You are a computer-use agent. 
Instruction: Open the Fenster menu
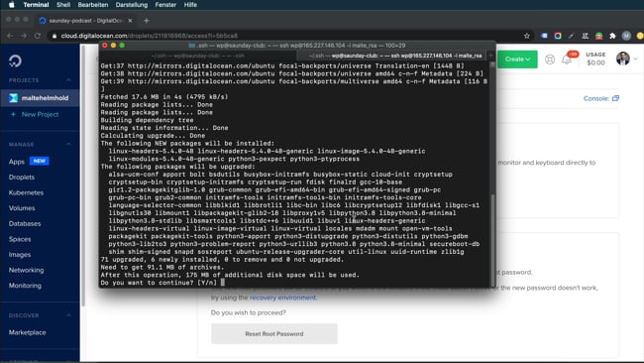click(x=165, y=5)
